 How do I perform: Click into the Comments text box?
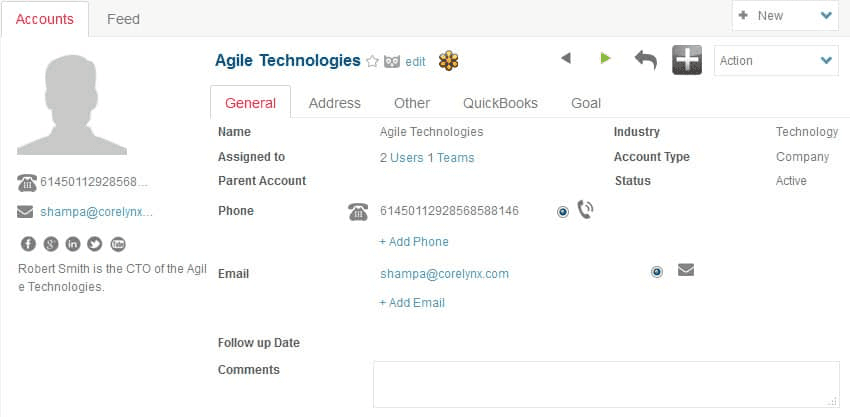pos(606,384)
